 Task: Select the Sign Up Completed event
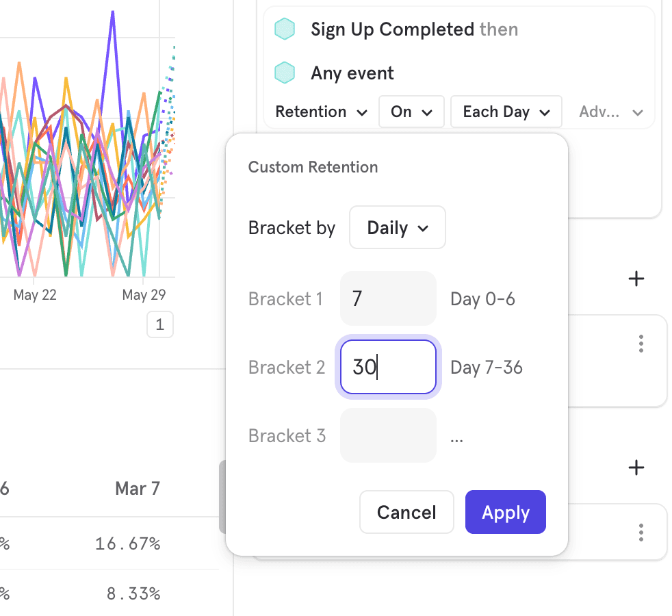[x=392, y=29]
